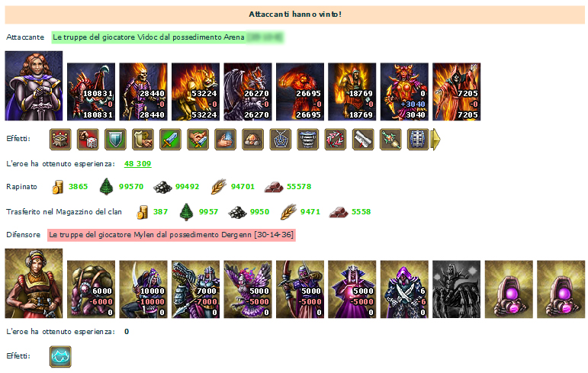Click the fist and dice effect icon

88,140
